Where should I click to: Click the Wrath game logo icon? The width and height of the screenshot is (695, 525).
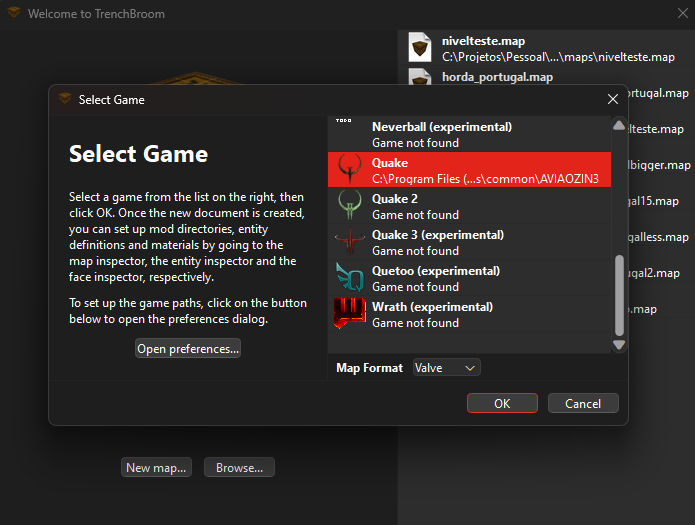[x=350, y=314]
